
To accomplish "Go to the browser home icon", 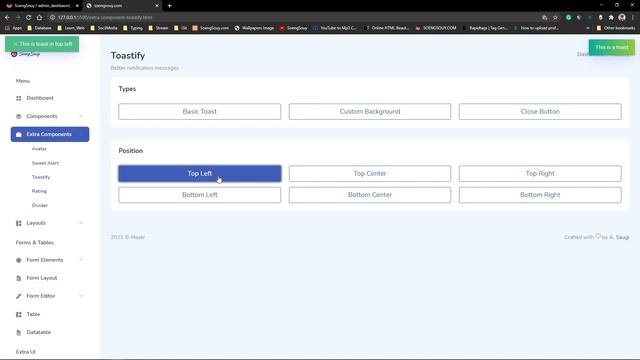I will pyautogui.click(x=39, y=18).
